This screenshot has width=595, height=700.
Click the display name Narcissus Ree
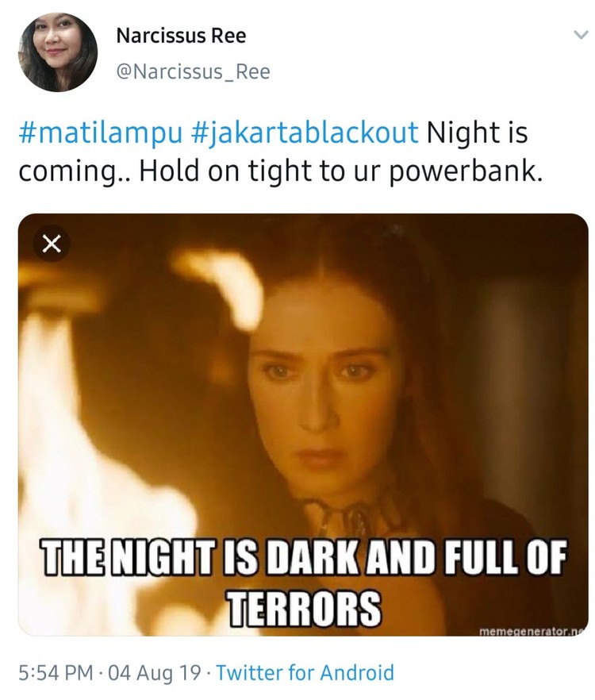[x=181, y=36]
